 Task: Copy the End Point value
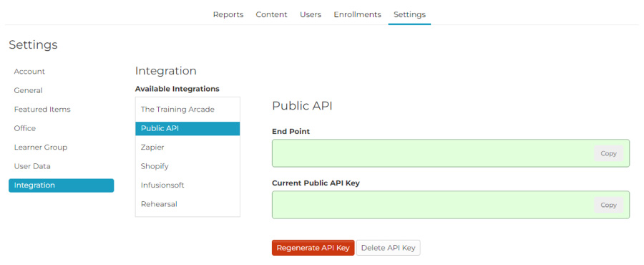[609, 153]
